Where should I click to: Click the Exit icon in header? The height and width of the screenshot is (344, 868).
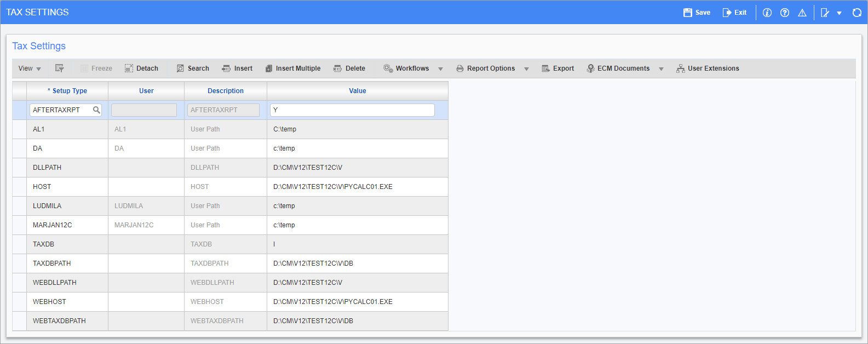coord(727,13)
